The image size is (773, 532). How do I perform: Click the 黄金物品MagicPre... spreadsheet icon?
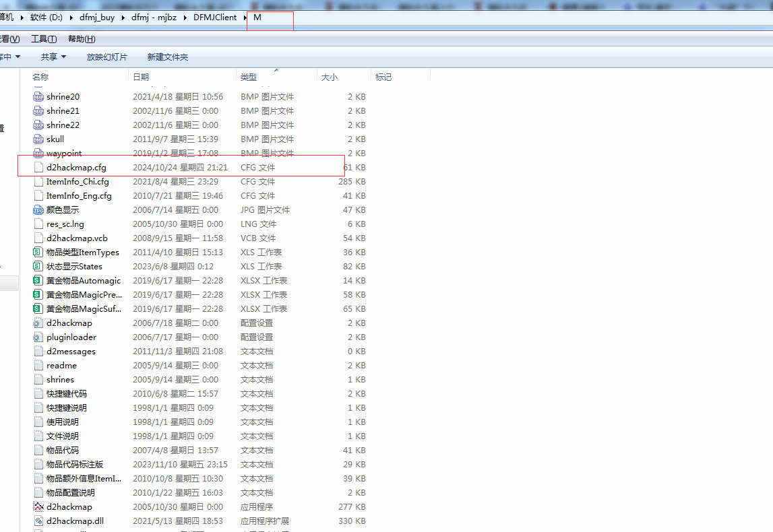38,294
